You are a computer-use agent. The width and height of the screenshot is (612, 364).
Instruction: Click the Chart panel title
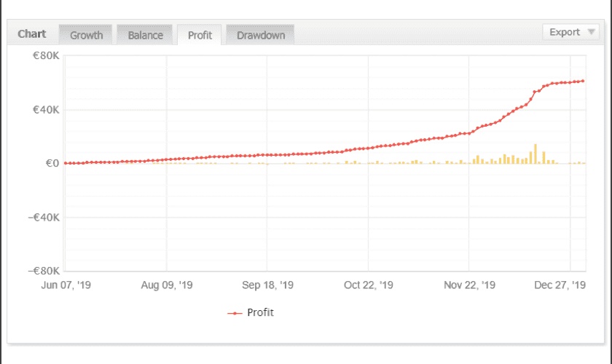[x=32, y=34]
